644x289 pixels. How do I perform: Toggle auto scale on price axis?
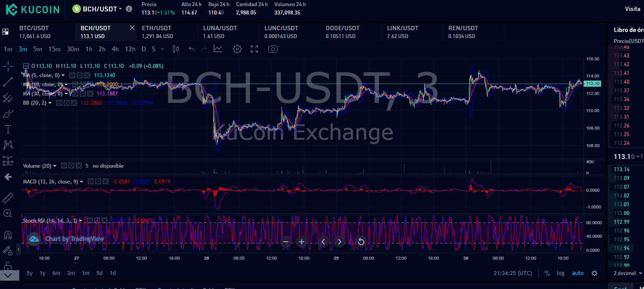pos(578,273)
